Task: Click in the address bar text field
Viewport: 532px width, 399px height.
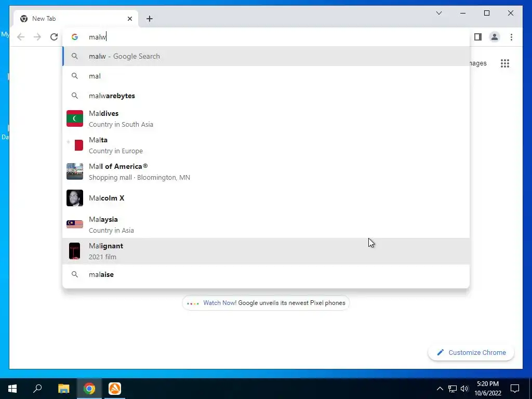Action: pyautogui.click(x=266, y=37)
